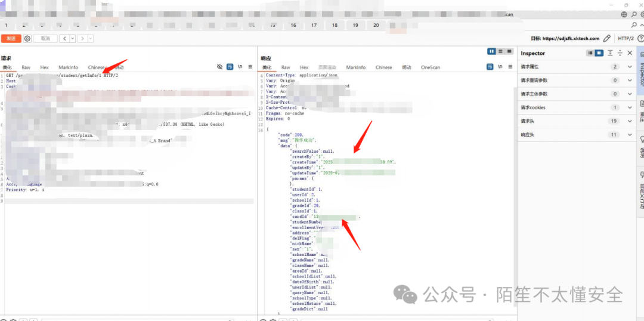This screenshot has width=644, height=321.
Task: Click the Inspector collapse-all sections icon
Action: pos(620,53)
